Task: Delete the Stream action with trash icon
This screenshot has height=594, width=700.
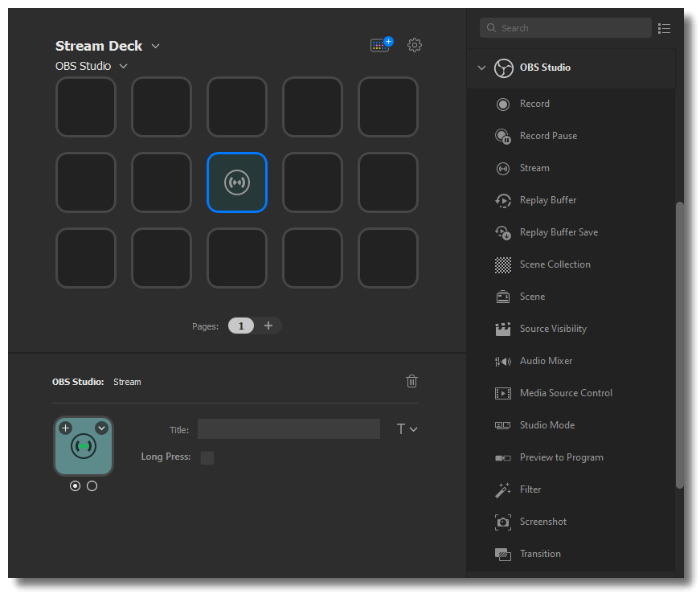Action: 411,381
